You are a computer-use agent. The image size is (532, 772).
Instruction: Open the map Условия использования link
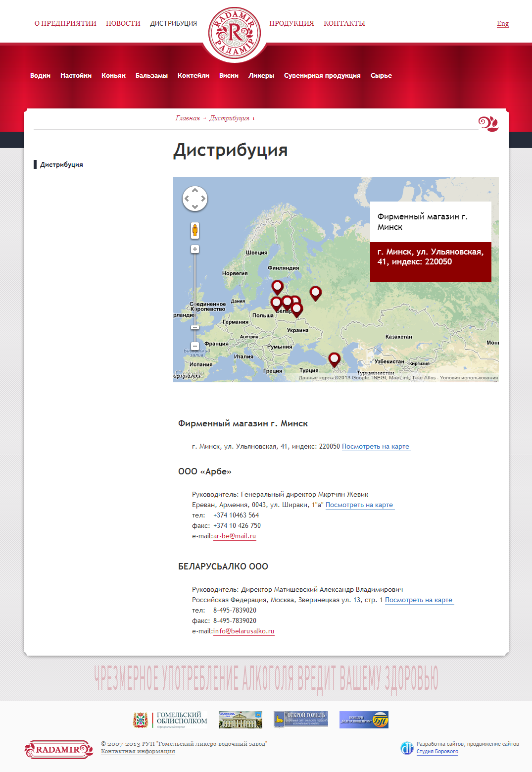click(469, 378)
